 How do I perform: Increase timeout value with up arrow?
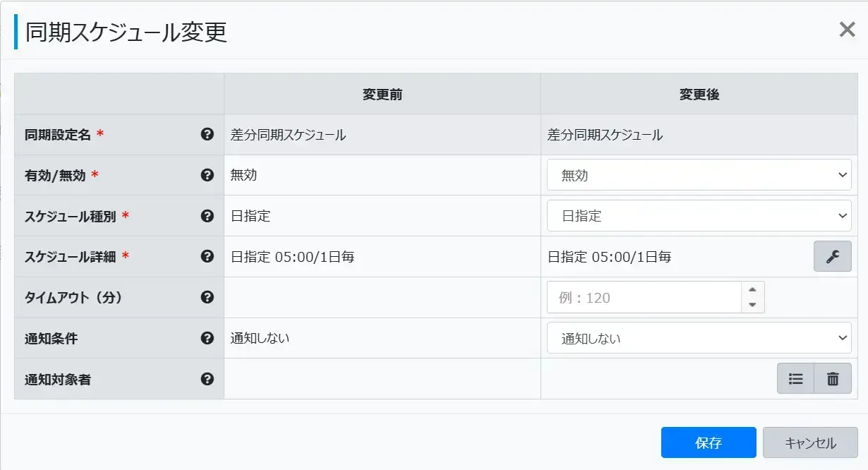pyautogui.click(x=752, y=290)
